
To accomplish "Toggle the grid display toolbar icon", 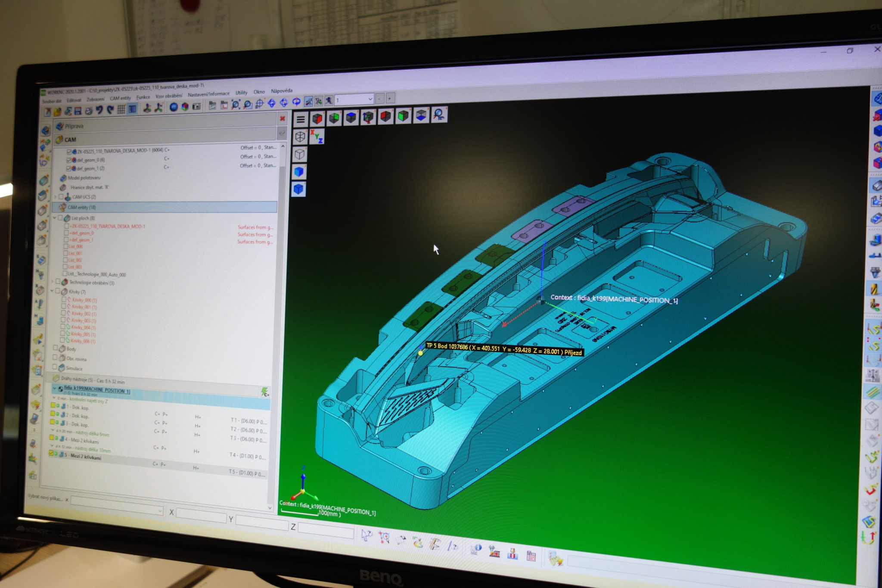I will point(121,109).
